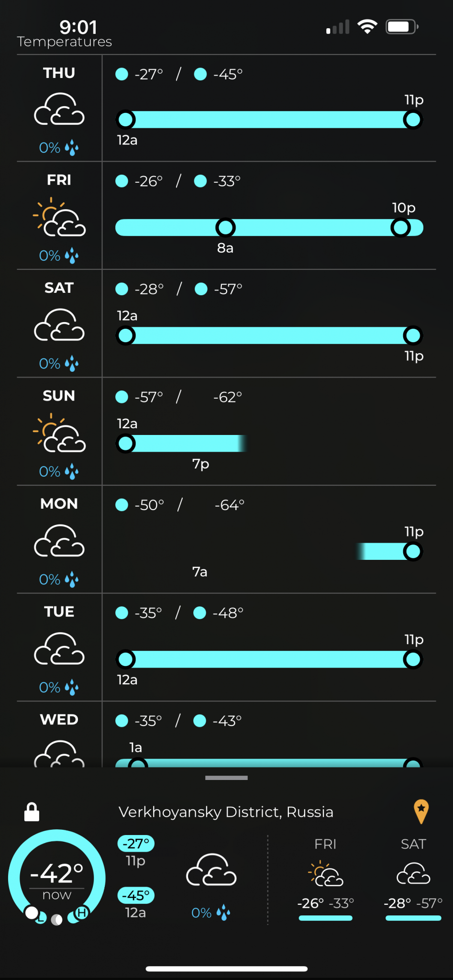Screen dimensions: 453x980
Task: Select Sunday's partly cloudy icon
Action: 59,433
